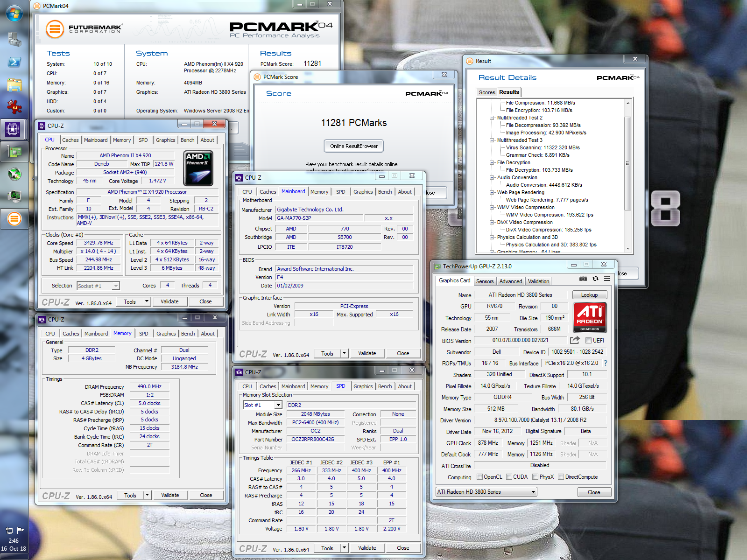Click the red puzzle-piece 64 taskbar icon
Image resolution: width=747 pixels, height=560 pixels.
click(x=14, y=107)
